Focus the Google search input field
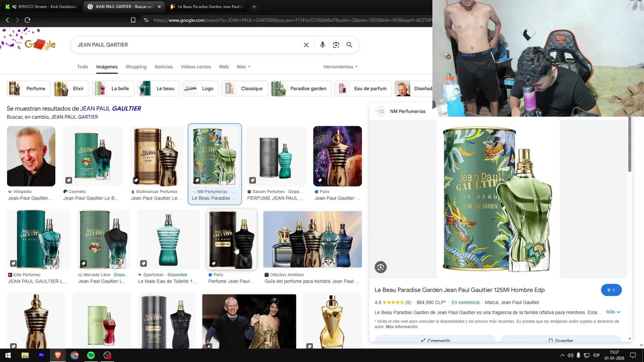Viewport: 644px width, 362px height. point(186,45)
